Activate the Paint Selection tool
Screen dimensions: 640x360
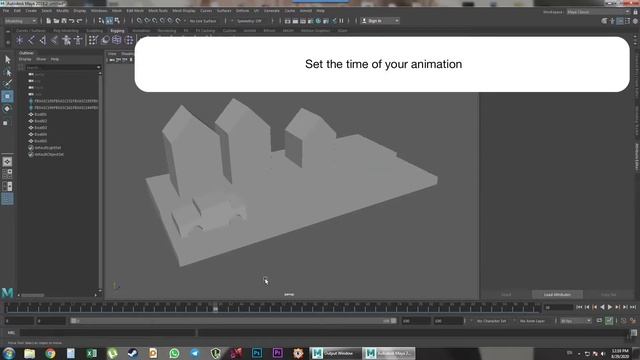pyautogui.click(x=7, y=84)
